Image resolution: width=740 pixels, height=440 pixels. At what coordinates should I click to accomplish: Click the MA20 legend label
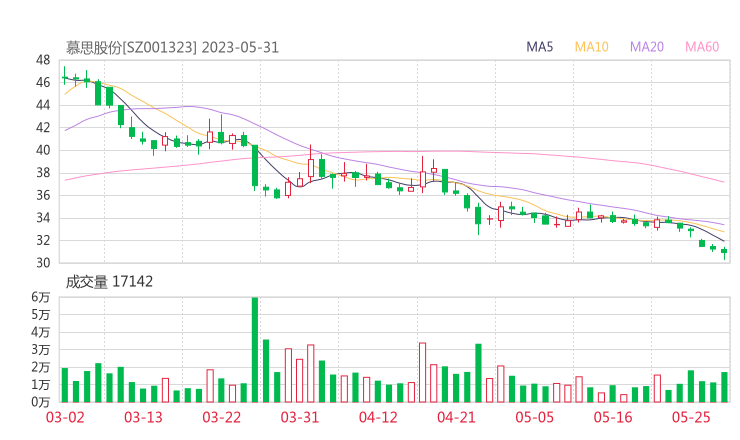647,47
